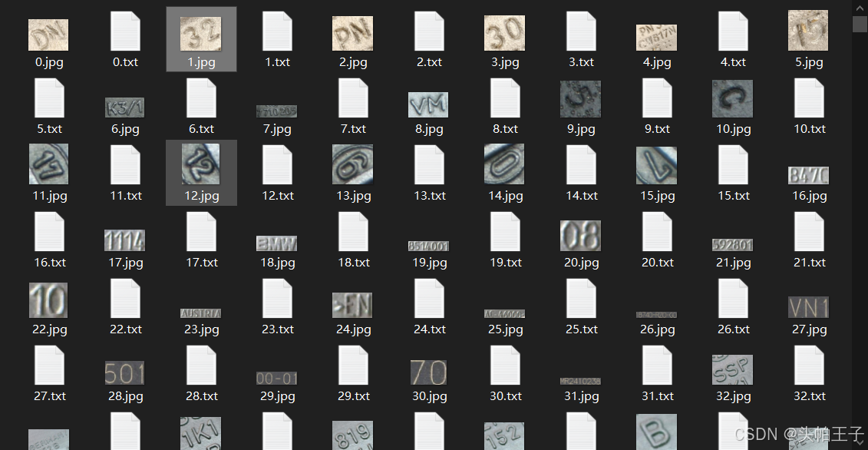Select the 3.txt file icon
The image size is (868, 450).
[x=581, y=31]
